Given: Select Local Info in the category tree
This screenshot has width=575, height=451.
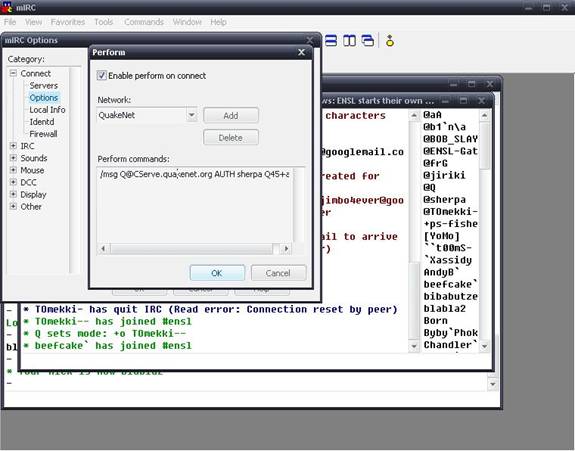Looking at the screenshot, I should point(47,110).
